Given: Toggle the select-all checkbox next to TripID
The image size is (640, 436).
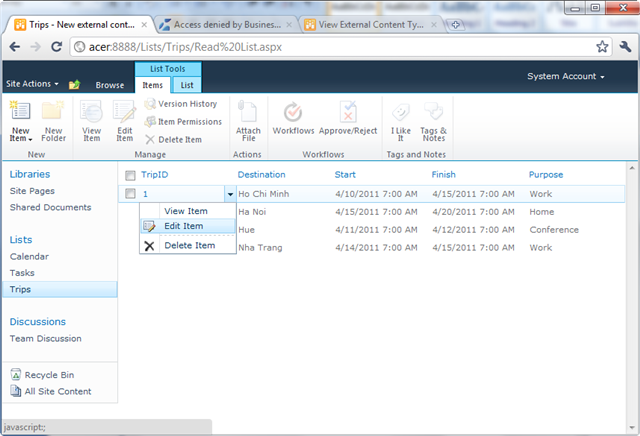Looking at the screenshot, I should (x=130, y=176).
